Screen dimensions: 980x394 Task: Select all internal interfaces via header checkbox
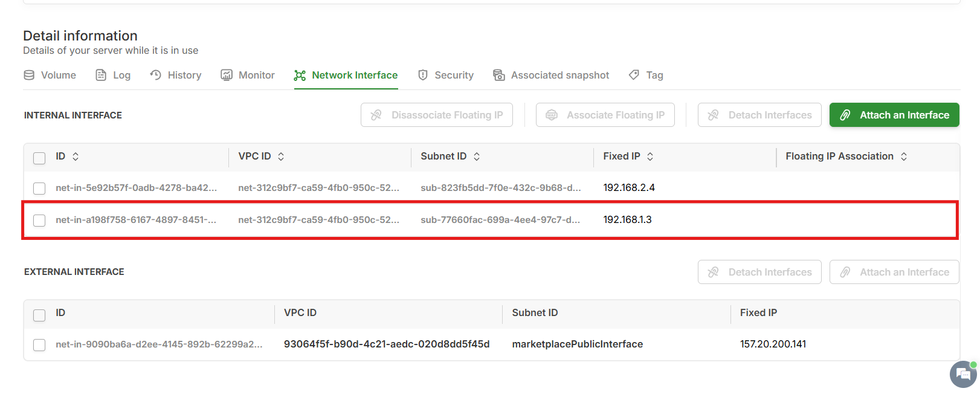[39, 158]
